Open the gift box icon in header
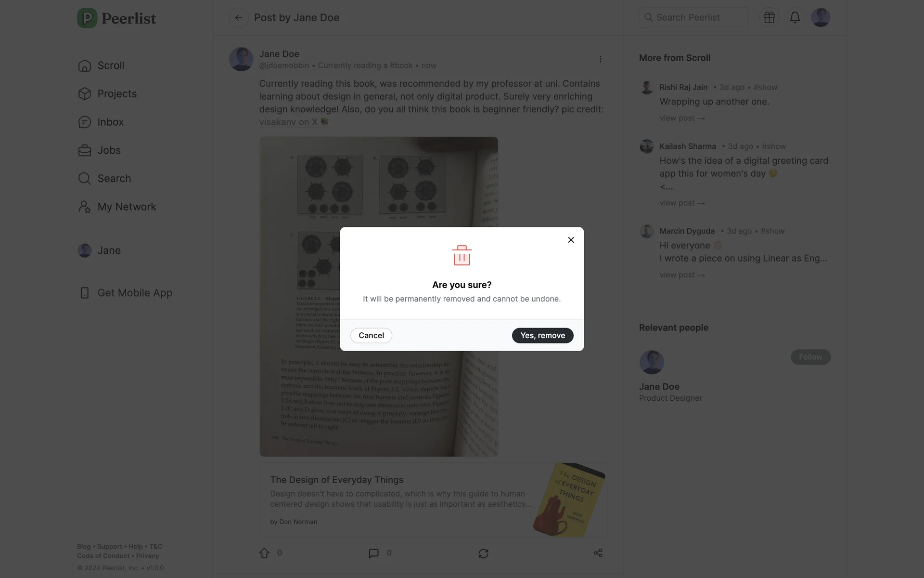The height and width of the screenshot is (578, 924). pyautogui.click(x=769, y=17)
